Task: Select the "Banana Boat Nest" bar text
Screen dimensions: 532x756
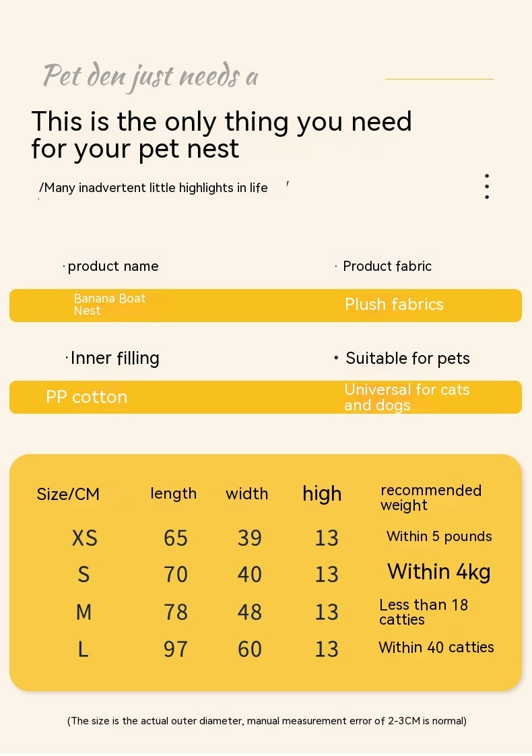Action: click(109, 305)
